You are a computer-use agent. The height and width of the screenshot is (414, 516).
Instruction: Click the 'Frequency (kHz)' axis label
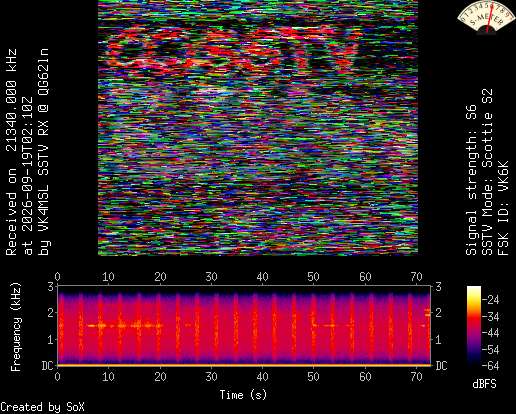[x=15, y=327]
